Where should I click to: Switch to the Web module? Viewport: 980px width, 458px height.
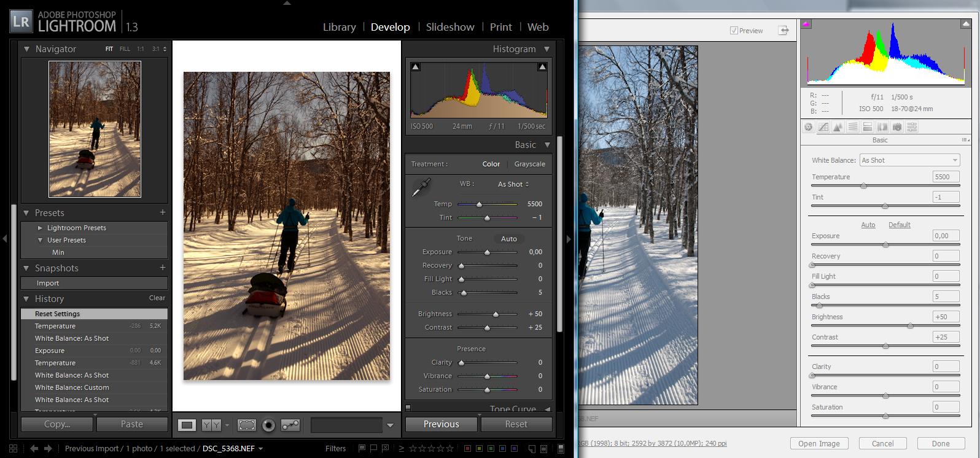pos(538,27)
